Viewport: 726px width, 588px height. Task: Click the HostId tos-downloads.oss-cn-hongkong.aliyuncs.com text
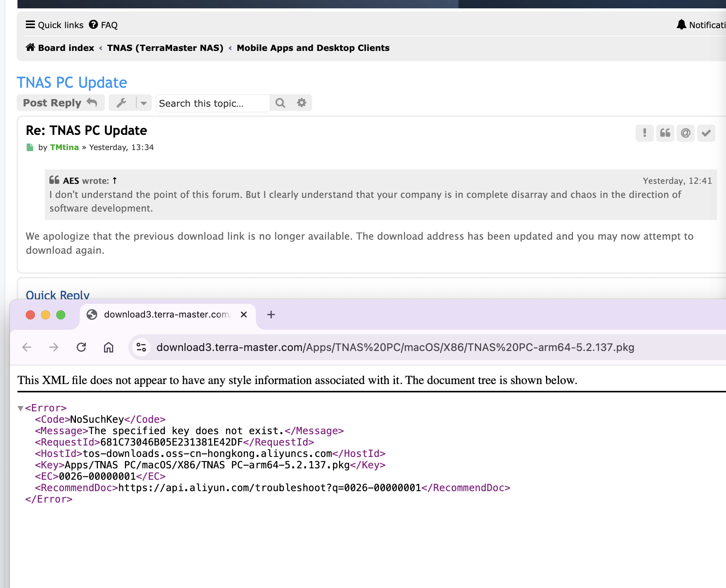coord(207,454)
